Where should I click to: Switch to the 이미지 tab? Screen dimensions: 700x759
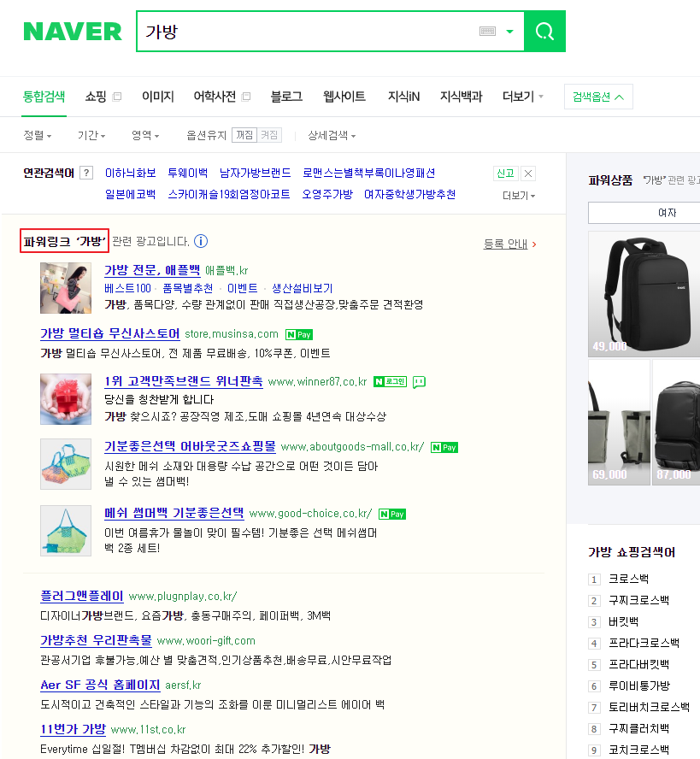point(158,97)
